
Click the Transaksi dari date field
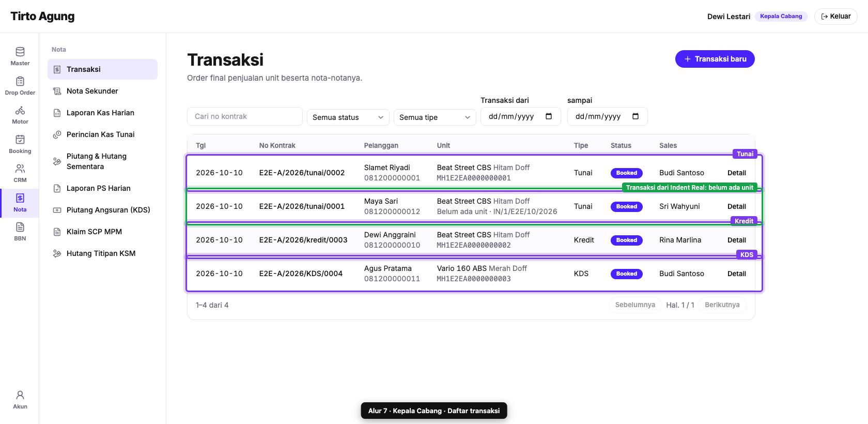521,116
